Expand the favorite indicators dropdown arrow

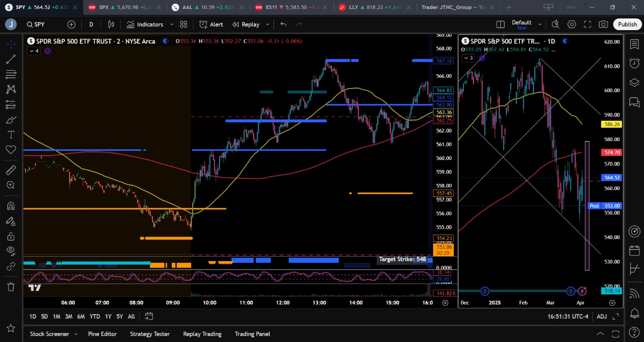point(171,25)
